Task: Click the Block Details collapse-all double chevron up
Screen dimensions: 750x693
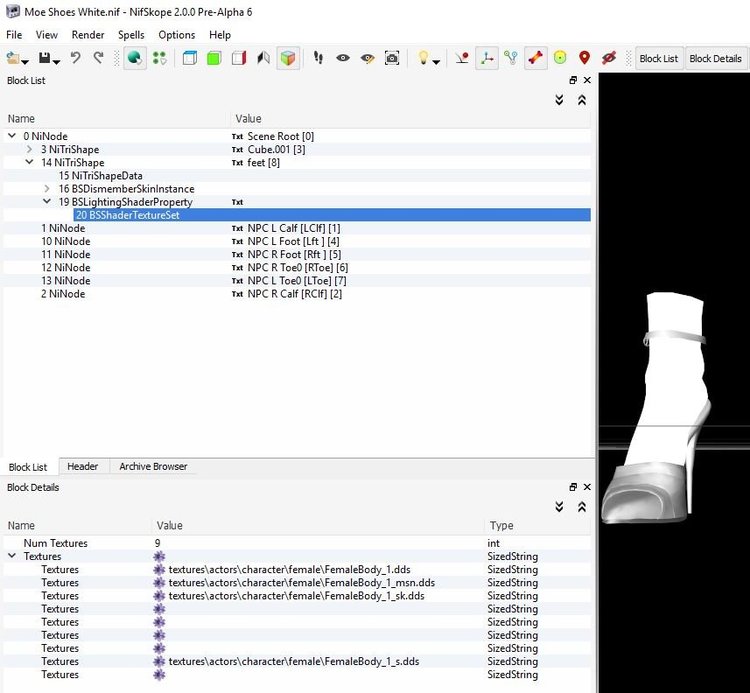Action: coord(582,507)
